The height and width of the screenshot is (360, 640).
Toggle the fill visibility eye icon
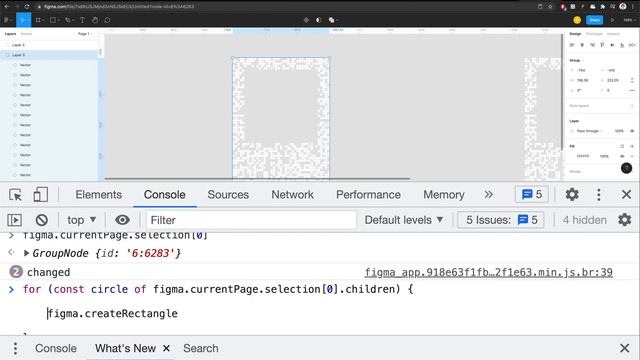[x=622, y=156]
